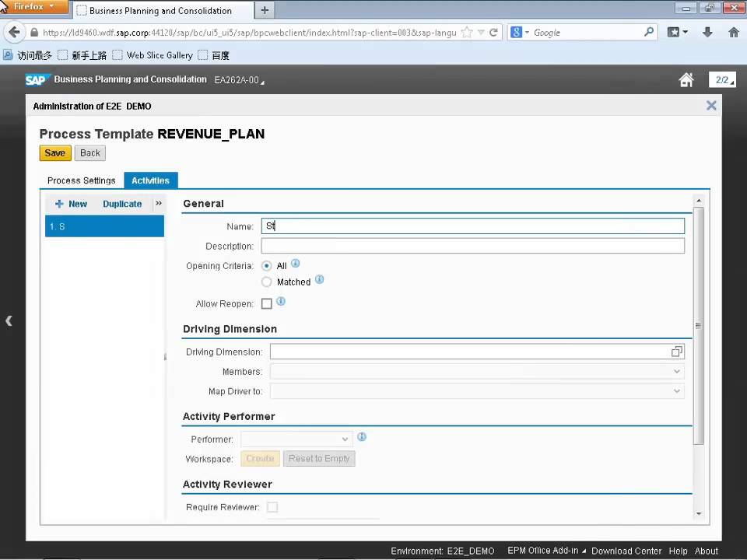Viewport: 747px width, 560px height.
Task: Click the Back button
Action: coord(90,153)
